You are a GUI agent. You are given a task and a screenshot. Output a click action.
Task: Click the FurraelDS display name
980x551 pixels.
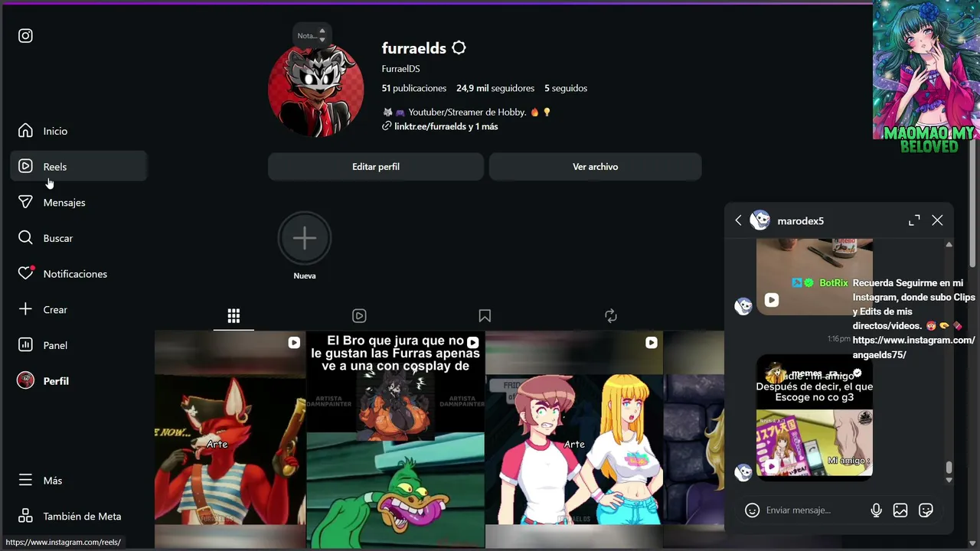tap(400, 69)
